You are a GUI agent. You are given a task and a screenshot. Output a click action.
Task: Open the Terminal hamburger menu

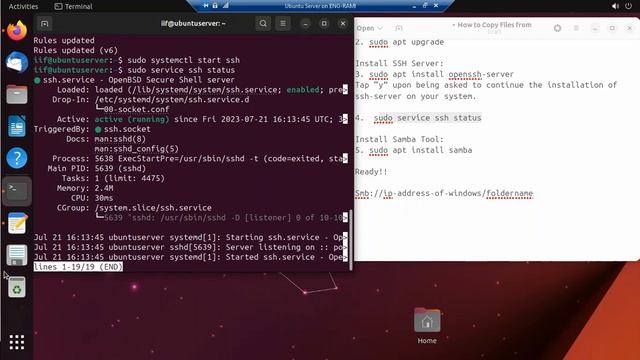283,24
